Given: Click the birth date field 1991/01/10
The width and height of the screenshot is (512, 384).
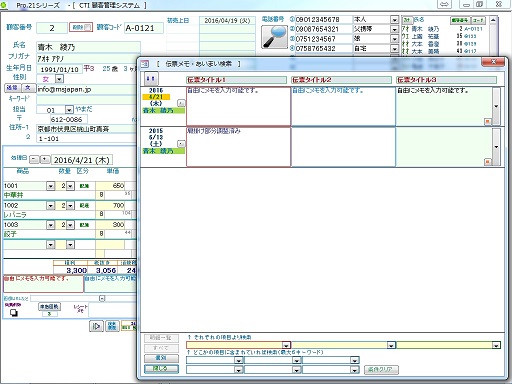Looking at the screenshot, I should click(59, 69).
